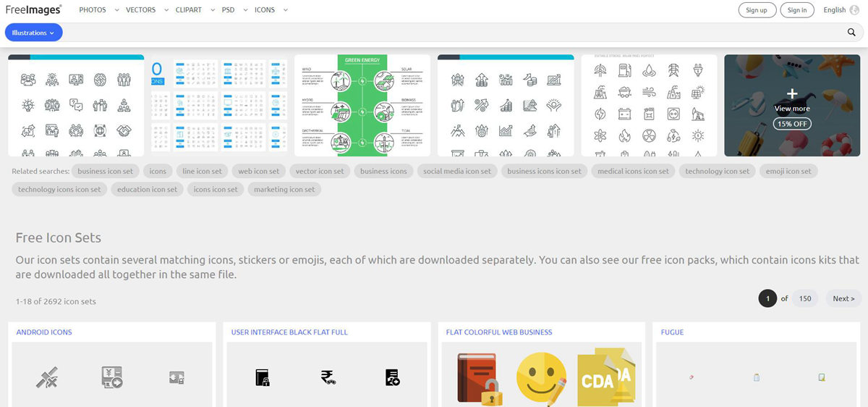Open the black locked book icon
The height and width of the screenshot is (407, 868).
(263, 377)
